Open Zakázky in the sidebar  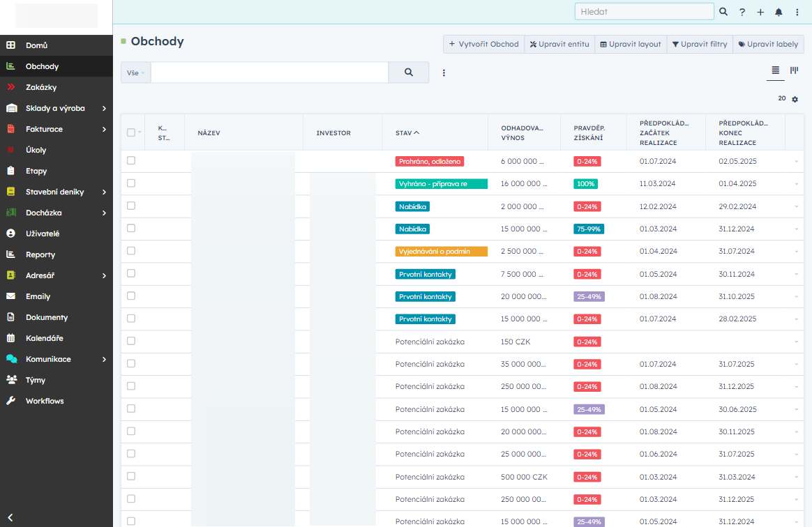pos(41,87)
